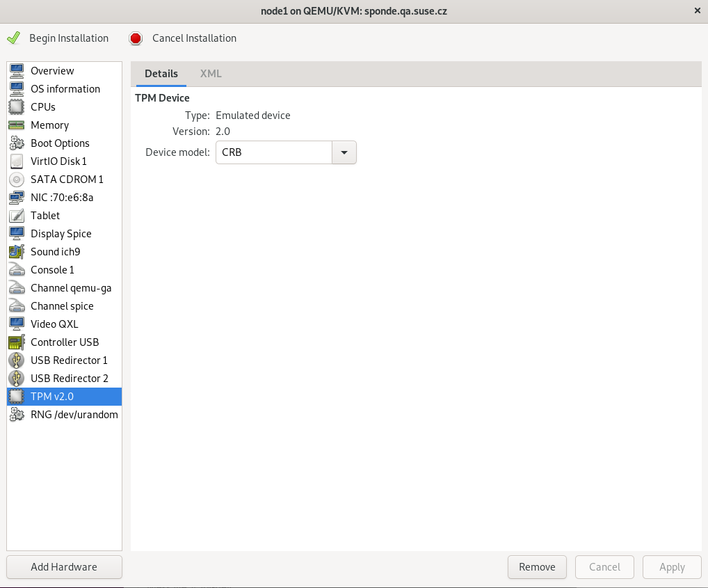708x588 pixels.
Task: Open the Device model dropdown
Action: click(344, 152)
